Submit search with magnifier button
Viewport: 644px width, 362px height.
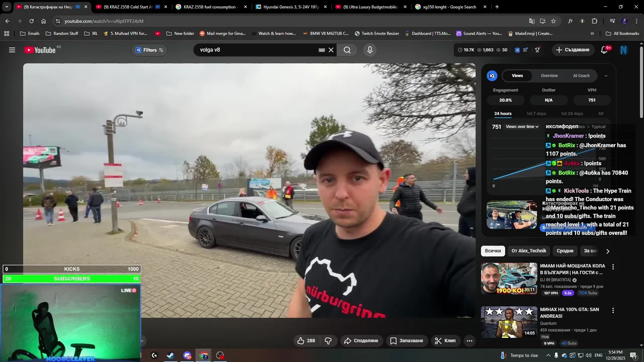[x=347, y=50]
